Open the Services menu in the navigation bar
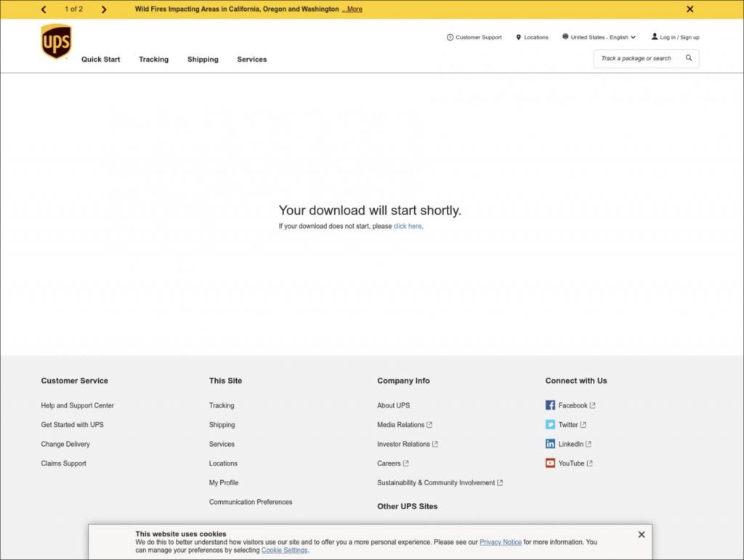This screenshot has height=560, width=744. [x=252, y=60]
